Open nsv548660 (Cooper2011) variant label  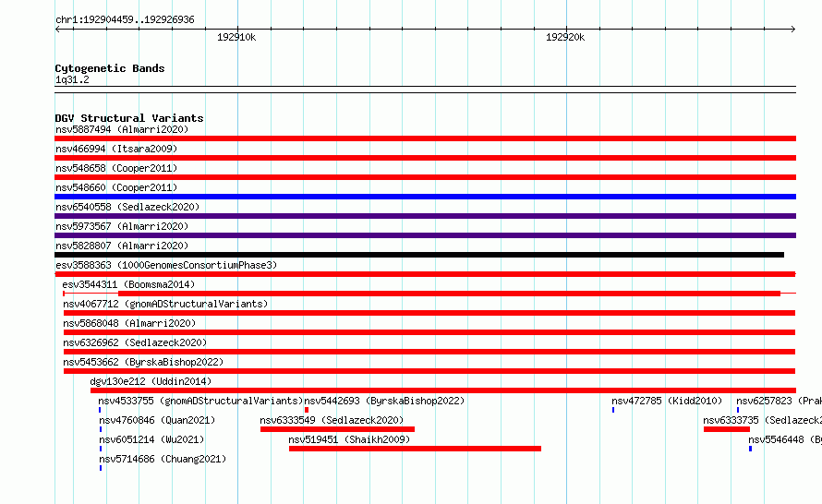coord(116,187)
